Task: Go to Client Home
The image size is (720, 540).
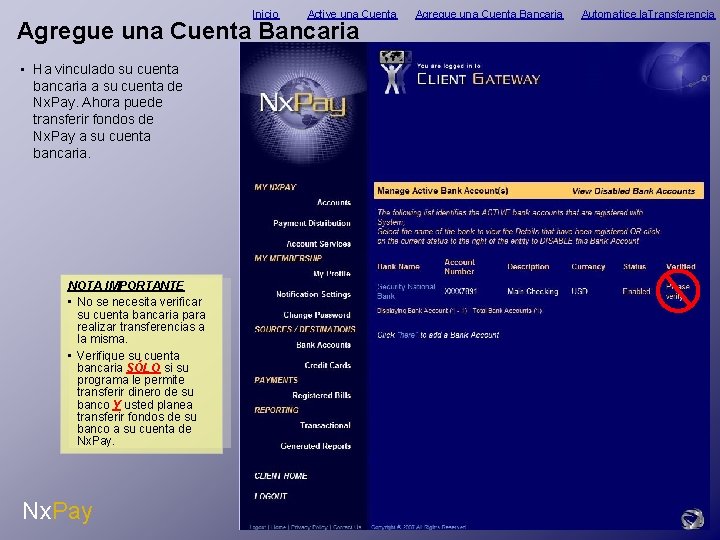Action: click(281, 476)
